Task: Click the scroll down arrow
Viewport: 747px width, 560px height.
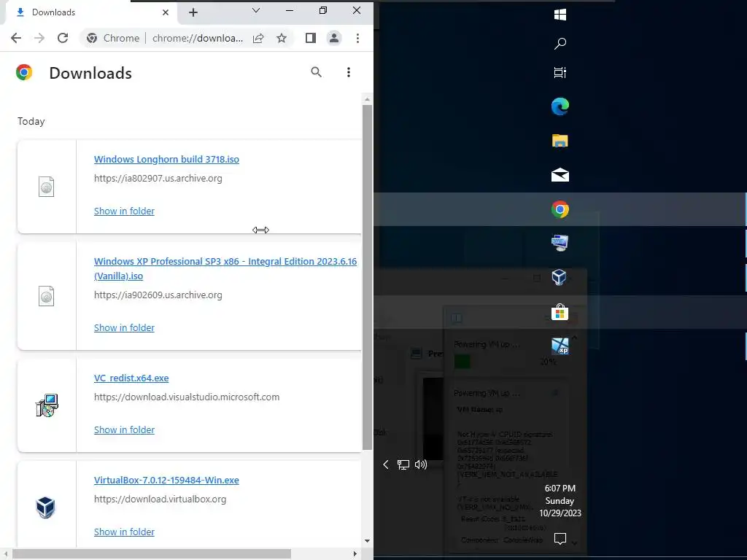Action: pyautogui.click(x=368, y=541)
